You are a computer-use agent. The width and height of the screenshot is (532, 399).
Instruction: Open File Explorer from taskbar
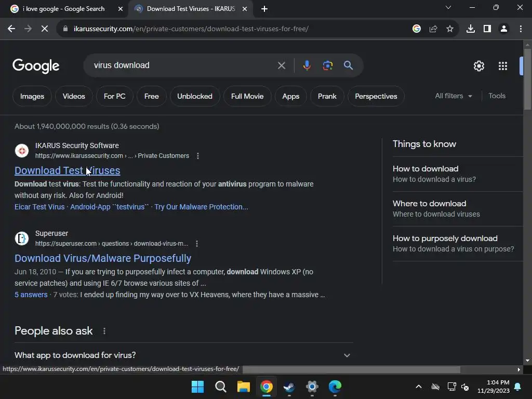click(243, 387)
